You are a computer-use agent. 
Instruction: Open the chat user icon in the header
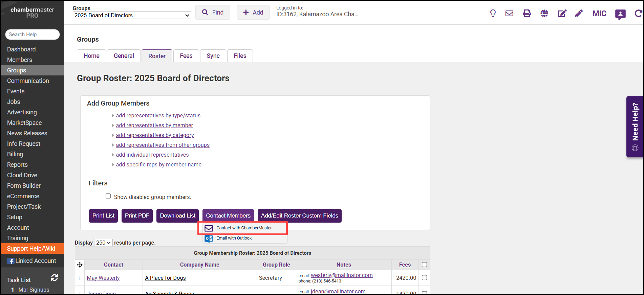[x=620, y=14]
